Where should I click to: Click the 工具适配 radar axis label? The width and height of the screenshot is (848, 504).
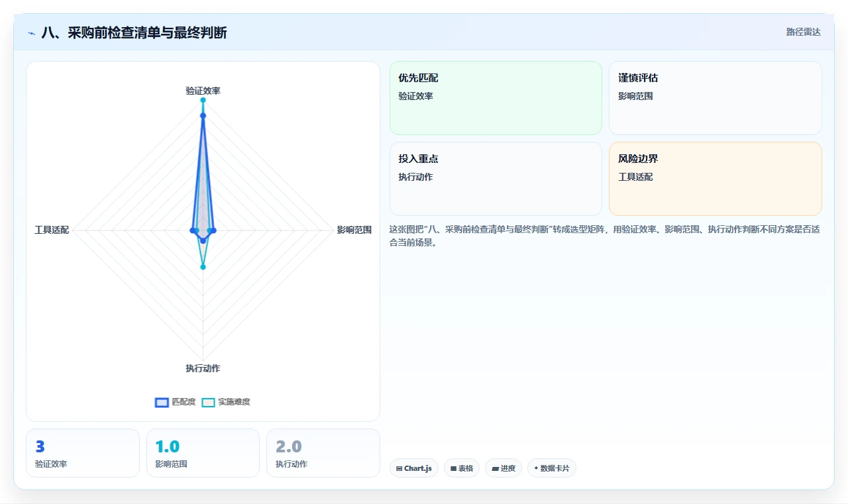(52, 230)
